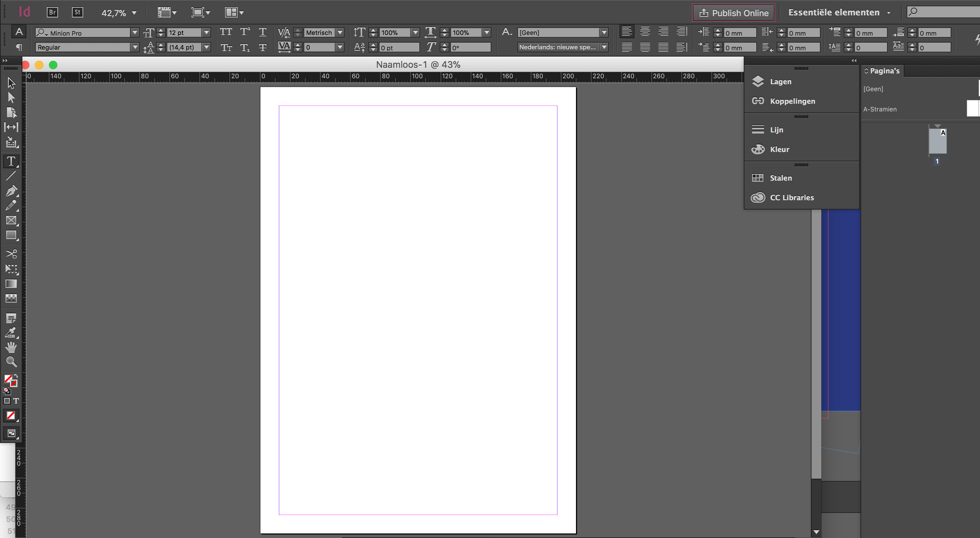
Task: Select the Gradient Swatch tool
Action: point(11,284)
